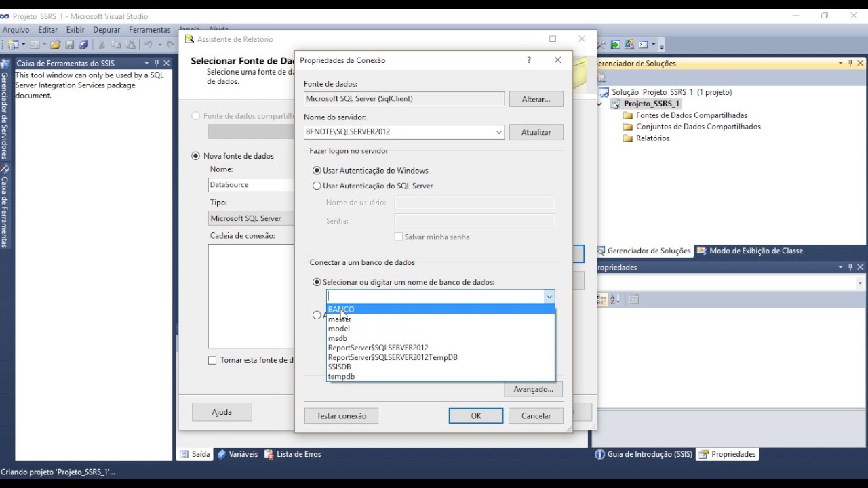Open the Arquivo menu
This screenshot has height=488, width=868.
click(x=16, y=30)
